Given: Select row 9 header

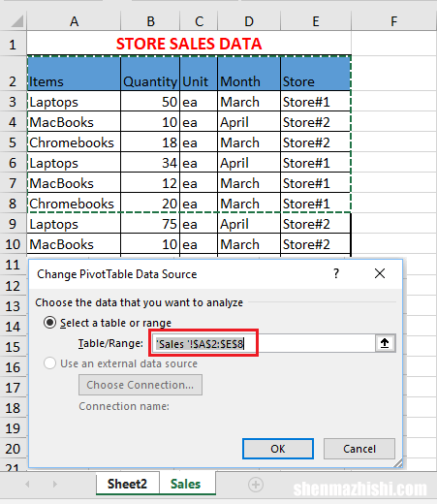Looking at the screenshot, I should 13,224.
